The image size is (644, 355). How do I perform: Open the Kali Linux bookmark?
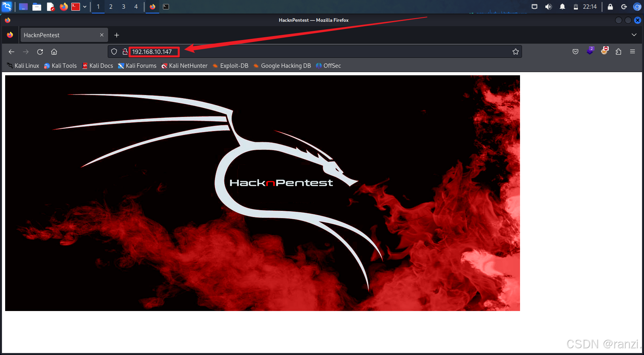coord(23,66)
